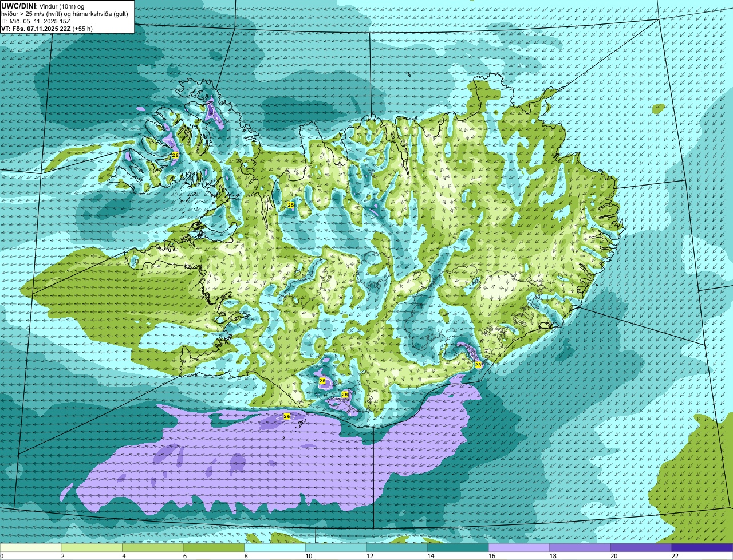733x560 pixels.
Task: Click the legend swatch between 4 and 6
Action: point(152,548)
